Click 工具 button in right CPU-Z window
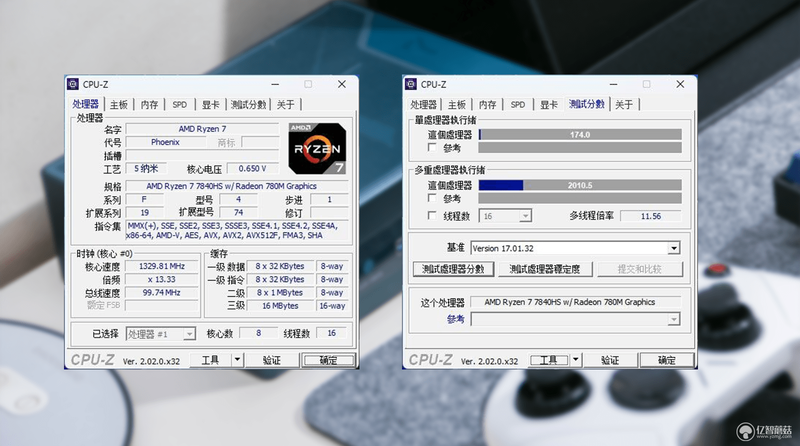The height and width of the screenshot is (446, 800). (548, 360)
